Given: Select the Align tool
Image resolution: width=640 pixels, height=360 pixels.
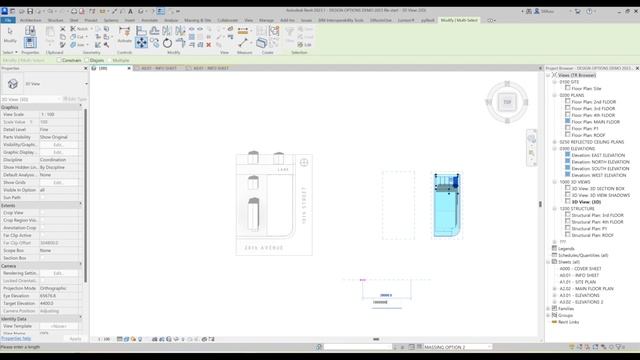Looking at the screenshot, I should click(x=141, y=31).
